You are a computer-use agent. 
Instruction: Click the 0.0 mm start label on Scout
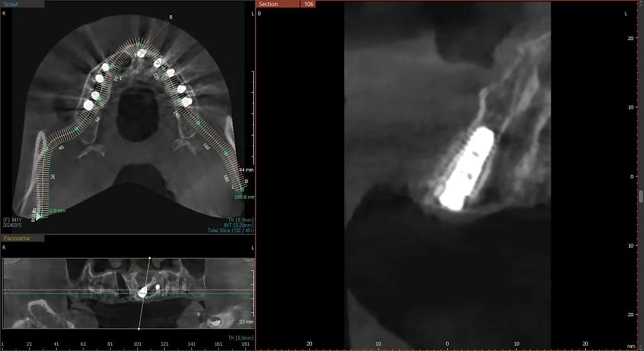pyautogui.click(x=57, y=210)
